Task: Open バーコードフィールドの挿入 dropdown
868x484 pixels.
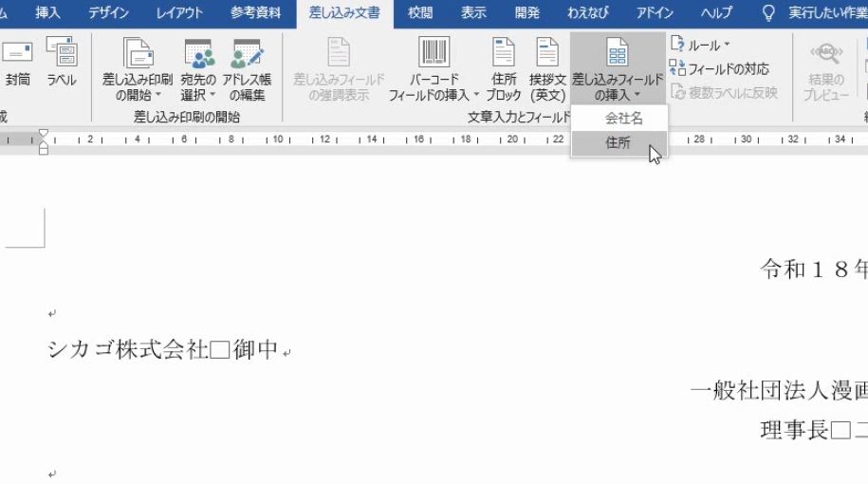Action: 434,69
